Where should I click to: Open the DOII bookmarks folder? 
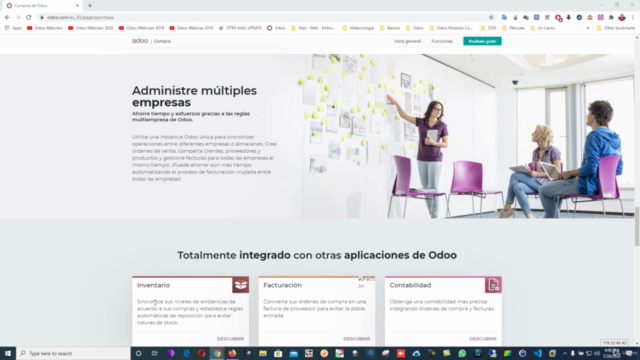pos(488,28)
